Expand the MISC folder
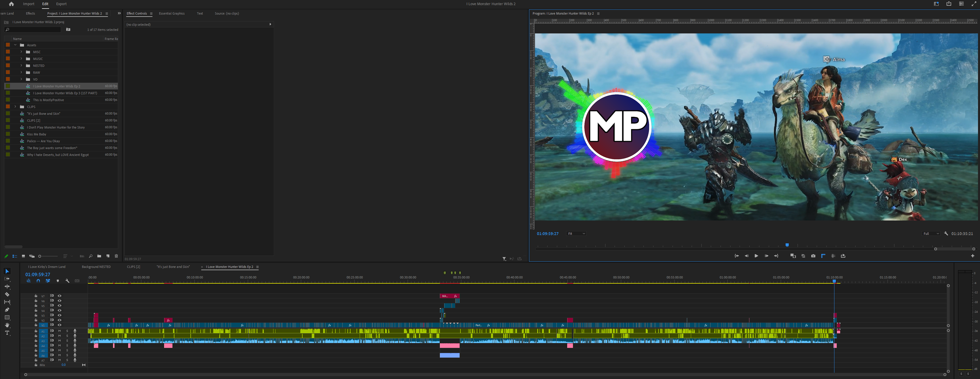Image resolution: width=980 pixels, height=379 pixels. click(x=21, y=52)
